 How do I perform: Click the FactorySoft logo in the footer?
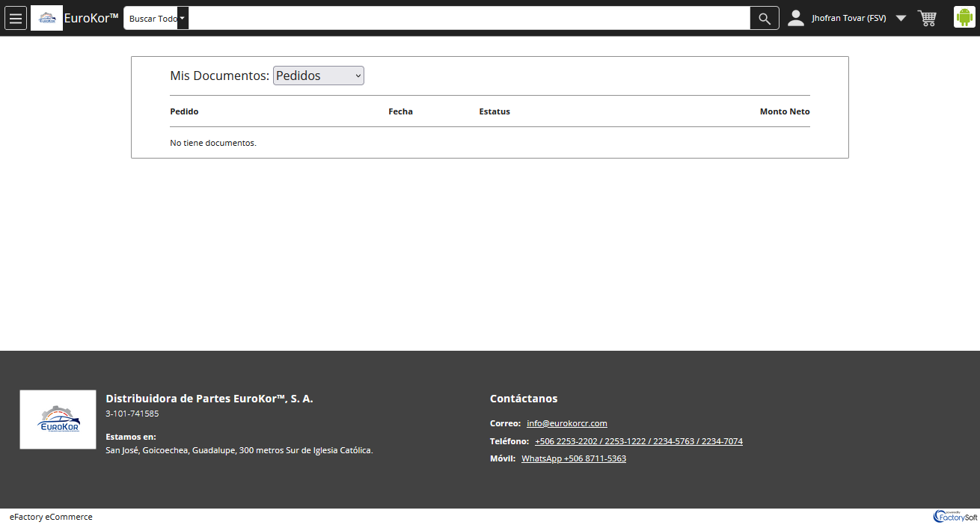click(955, 516)
